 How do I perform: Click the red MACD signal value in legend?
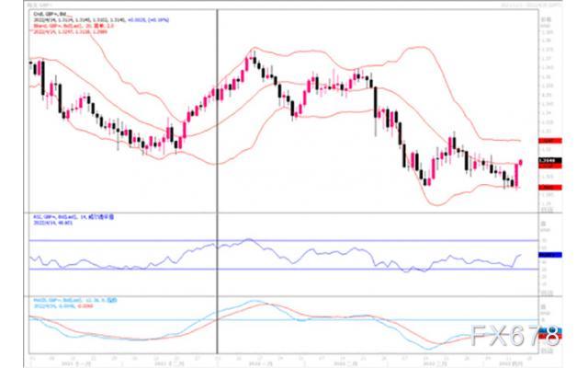(x=85, y=306)
